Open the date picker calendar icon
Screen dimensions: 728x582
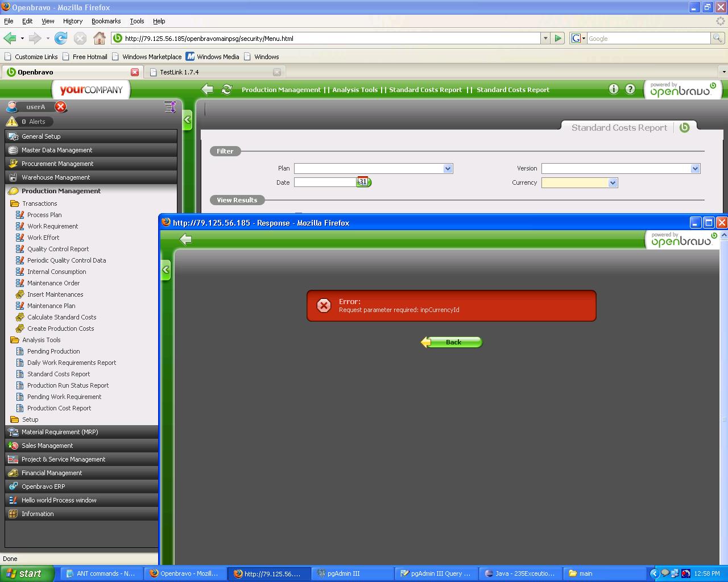363,182
